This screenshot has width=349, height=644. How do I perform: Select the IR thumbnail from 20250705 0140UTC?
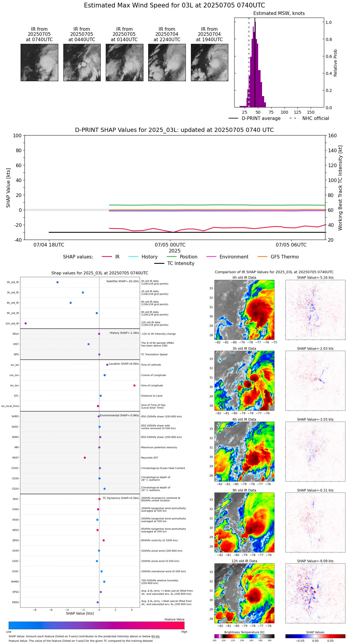click(x=124, y=62)
